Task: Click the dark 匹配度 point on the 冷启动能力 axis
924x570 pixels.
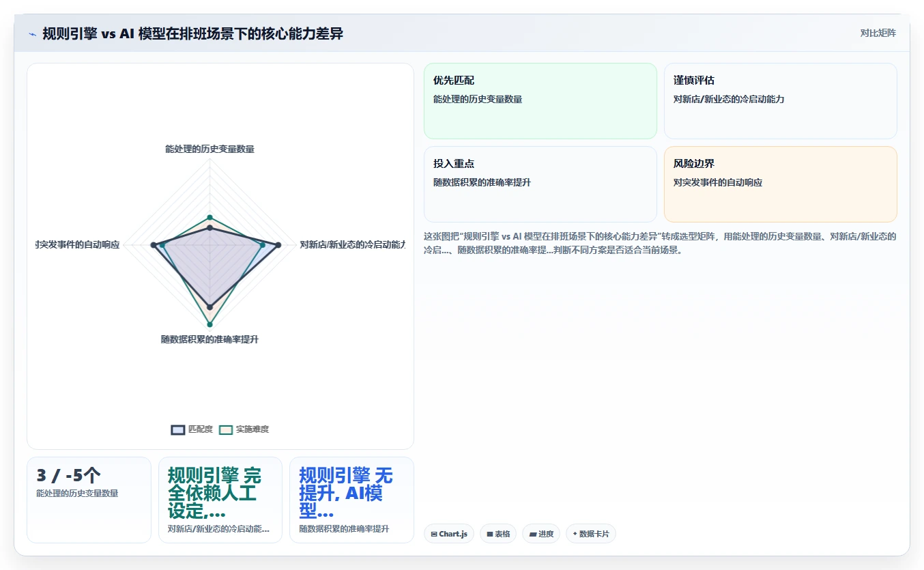Action: click(278, 244)
